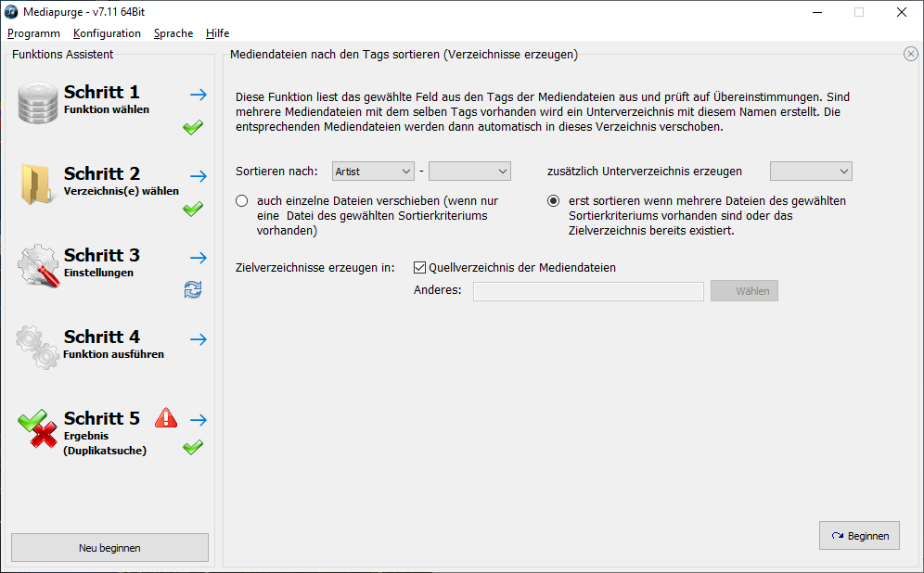Click the Anderes path input field

click(588, 291)
